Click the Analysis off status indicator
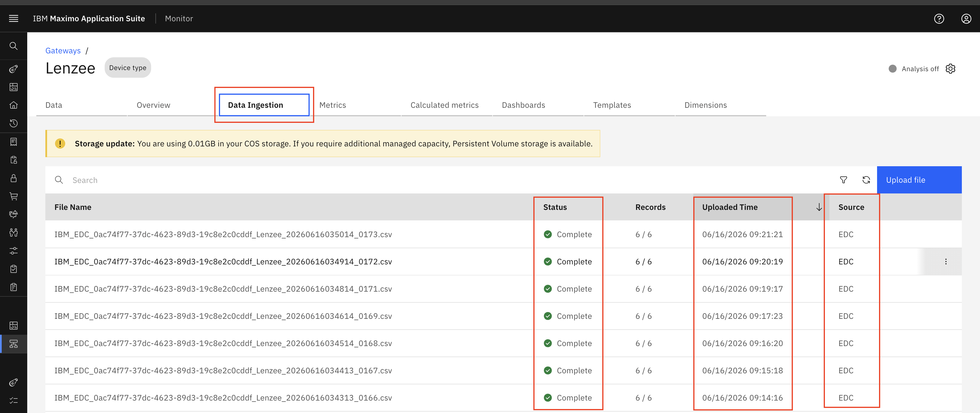This screenshot has width=980, height=413. click(x=892, y=69)
